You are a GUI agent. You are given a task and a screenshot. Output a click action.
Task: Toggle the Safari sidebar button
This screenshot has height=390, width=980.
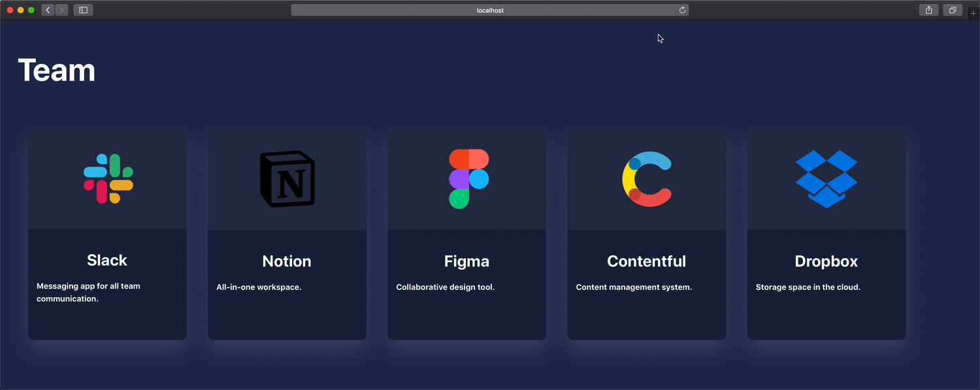pyautogui.click(x=83, y=10)
